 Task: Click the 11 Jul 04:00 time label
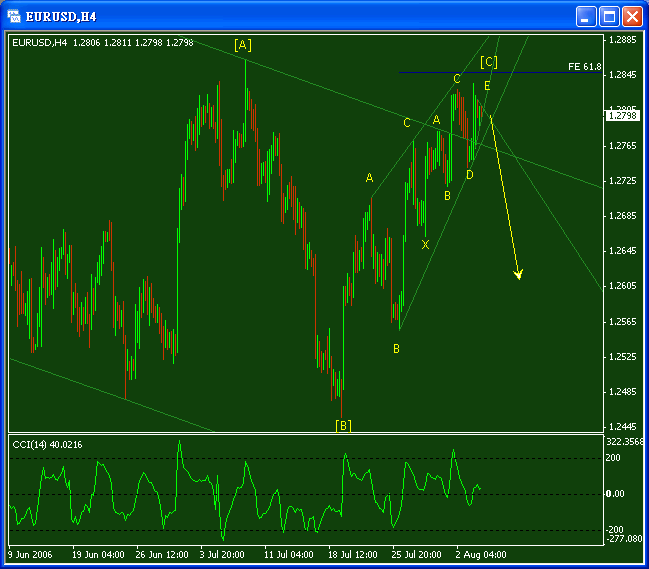coord(288,555)
